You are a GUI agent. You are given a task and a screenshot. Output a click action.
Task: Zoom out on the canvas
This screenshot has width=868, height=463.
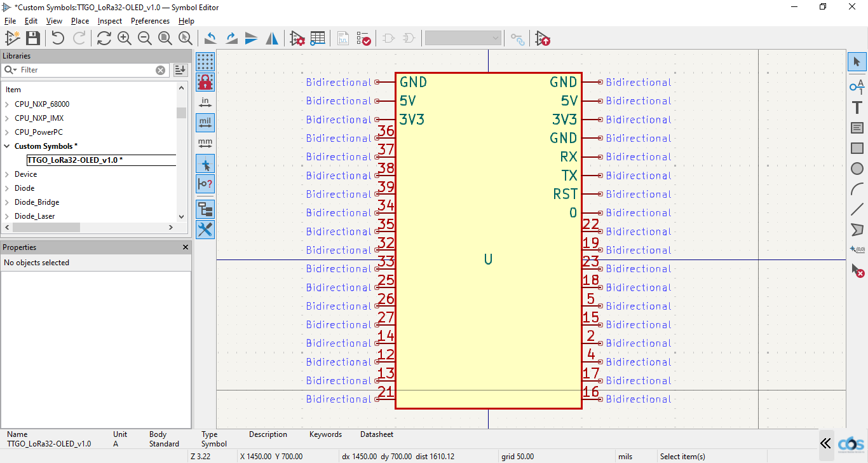145,38
